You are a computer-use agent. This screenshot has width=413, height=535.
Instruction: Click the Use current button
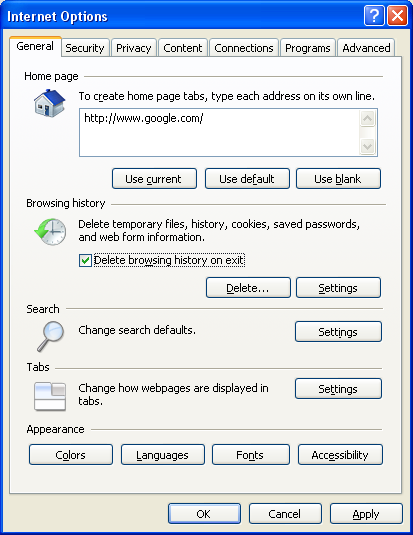154,178
